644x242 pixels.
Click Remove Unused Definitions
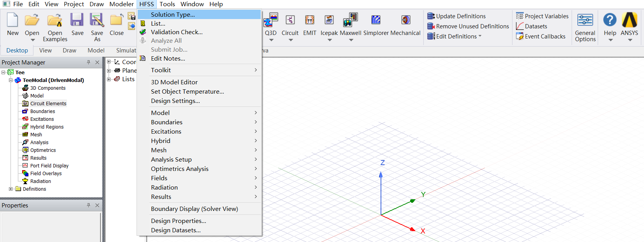point(468,26)
